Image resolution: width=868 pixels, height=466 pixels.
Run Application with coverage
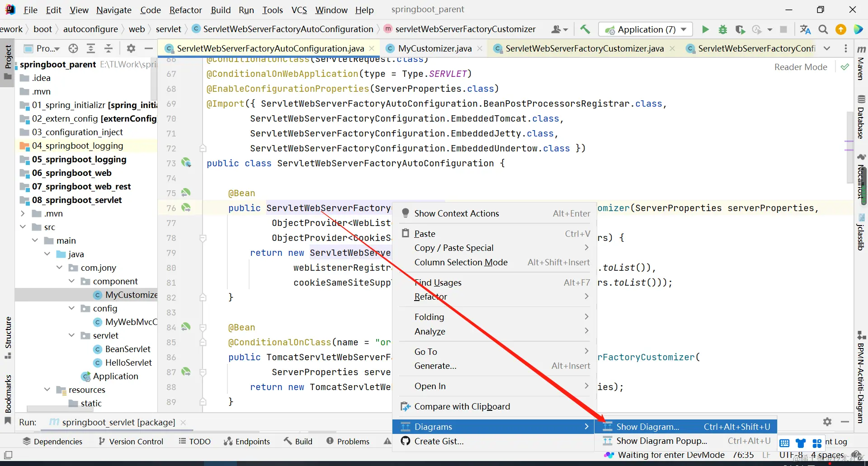740,29
